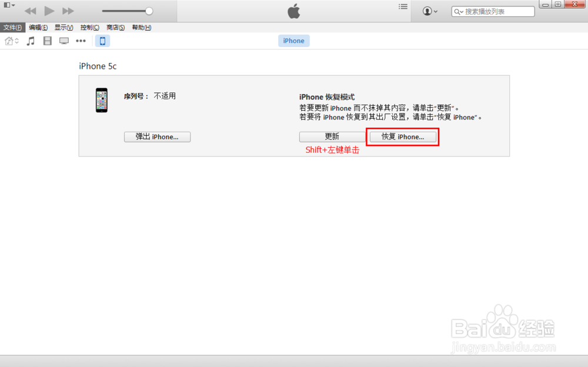Switch to the Movies library icon
This screenshot has height=367, width=588.
(47, 41)
